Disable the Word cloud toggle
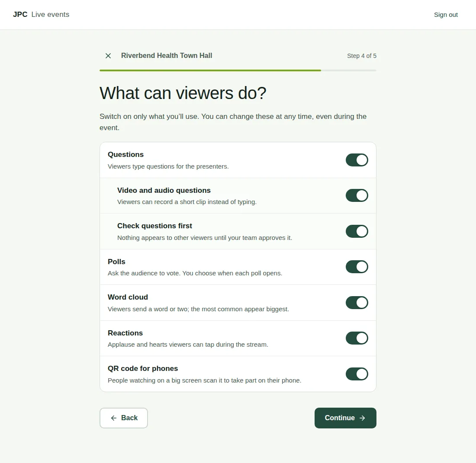The width and height of the screenshot is (476, 463). 357,303
